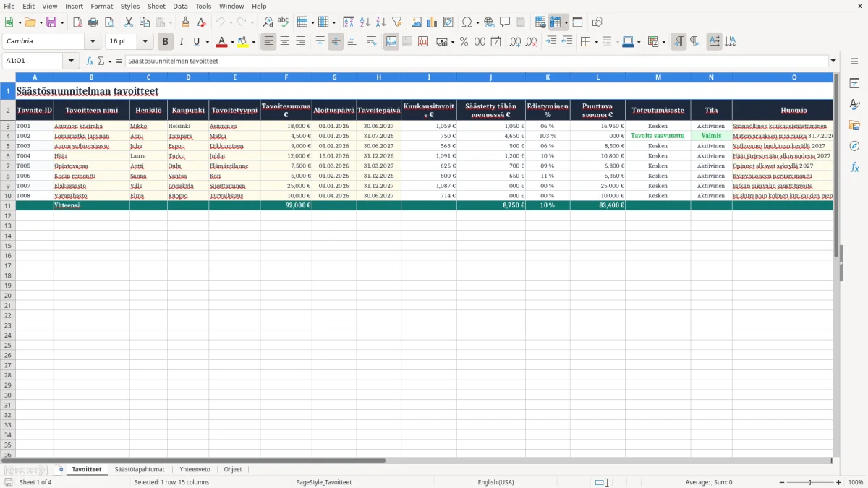
Task: Toggle Bold formatting
Action: coord(166,42)
